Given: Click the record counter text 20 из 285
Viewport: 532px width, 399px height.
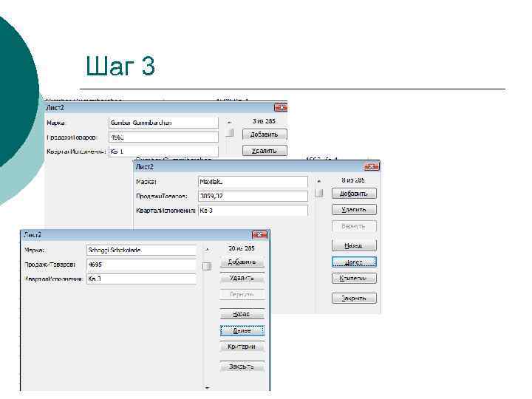Looking at the screenshot, I should point(242,248).
